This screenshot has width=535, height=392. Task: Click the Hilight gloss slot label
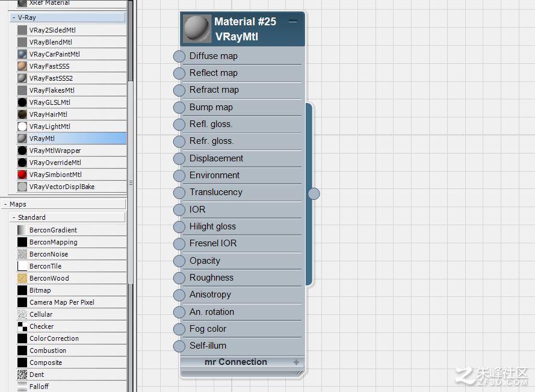[x=212, y=226]
